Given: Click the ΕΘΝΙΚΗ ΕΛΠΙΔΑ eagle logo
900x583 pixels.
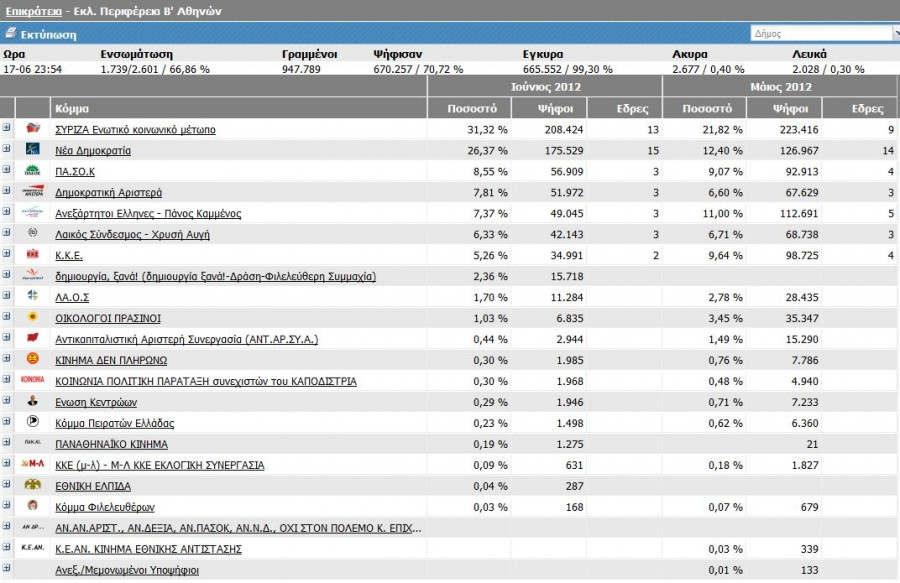Looking at the screenshot, I should click(x=33, y=486).
